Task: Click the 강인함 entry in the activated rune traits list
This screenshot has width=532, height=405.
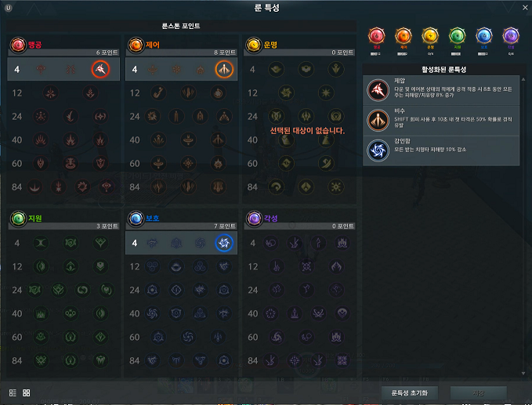Action: 441,150
